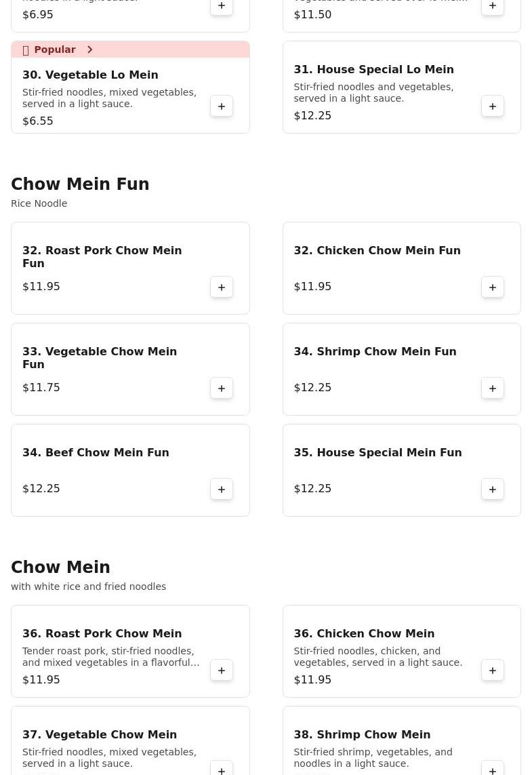
Task: Expand the Popular chevron arrow
Action: (89, 49)
